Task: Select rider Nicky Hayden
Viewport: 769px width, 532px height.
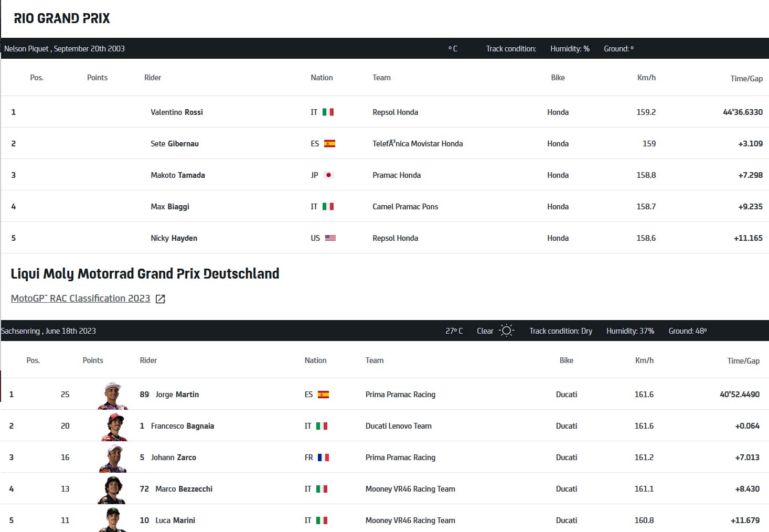Action: (x=174, y=238)
